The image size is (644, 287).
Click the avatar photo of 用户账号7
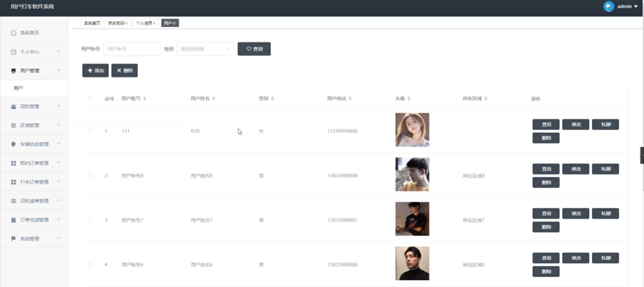[412, 219]
